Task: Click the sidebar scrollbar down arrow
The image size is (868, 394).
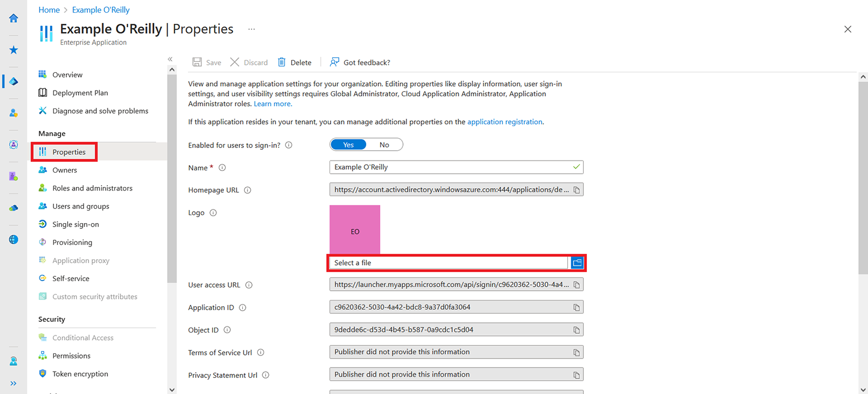Action: point(172,389)
